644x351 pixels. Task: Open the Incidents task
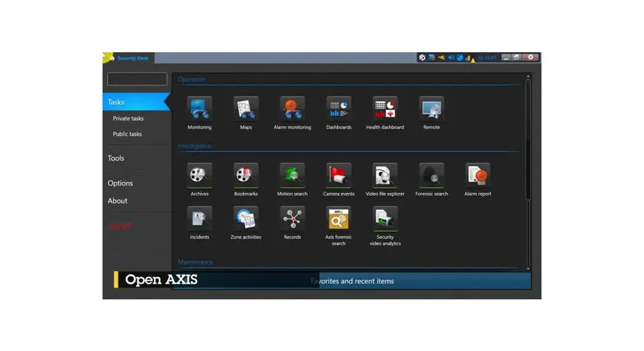click(x=200, y=223)
